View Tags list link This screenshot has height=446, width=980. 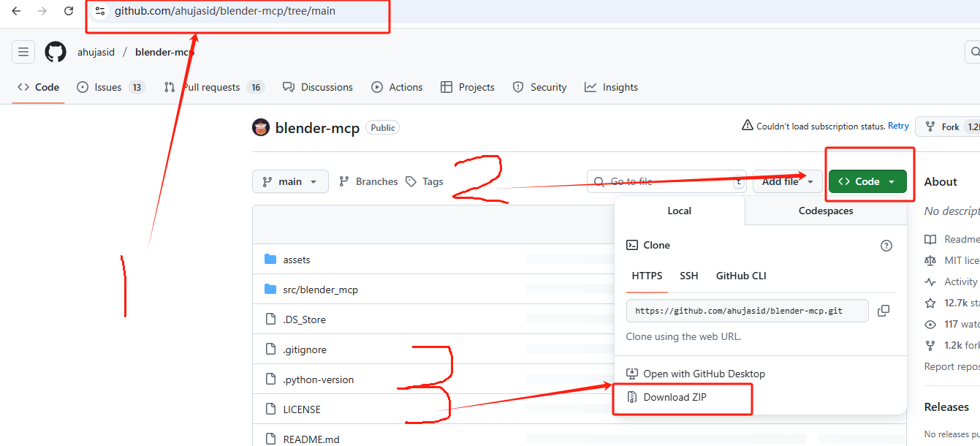pyautogui.click(x=425, y=181)
